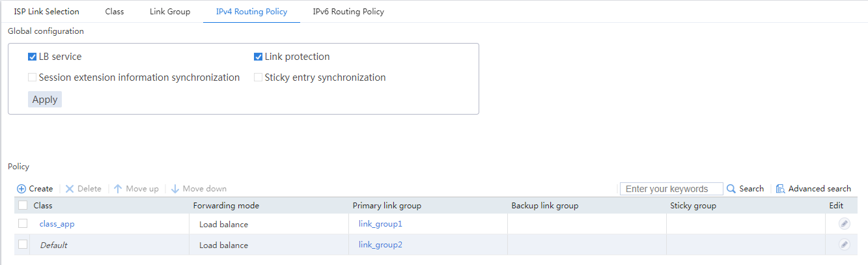This screenshot has width=868, height=265.
Task: Uncheck the LB service checkbox
Action: [x=32, y=57]
